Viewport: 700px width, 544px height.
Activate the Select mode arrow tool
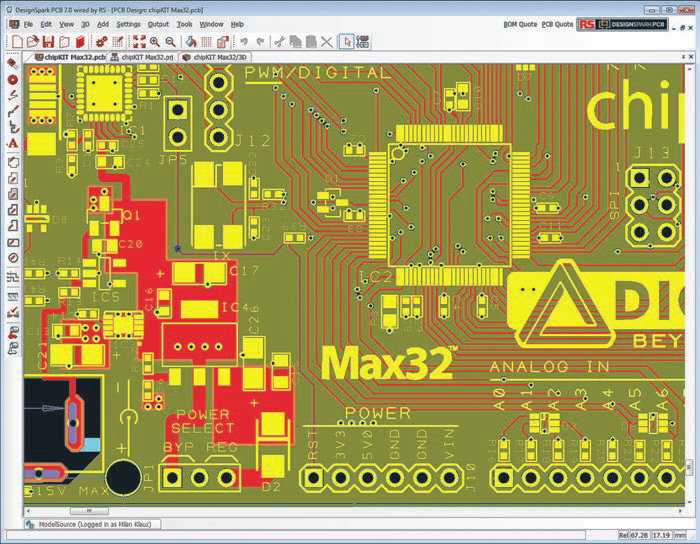pos(347,42)
